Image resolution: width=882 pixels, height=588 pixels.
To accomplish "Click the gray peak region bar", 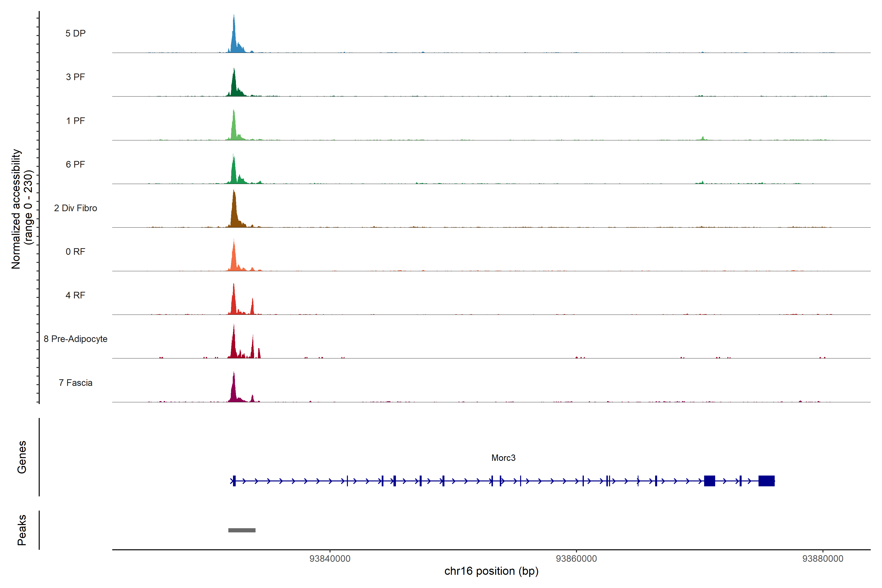I will pyautogui.click(x=242, y=530).
